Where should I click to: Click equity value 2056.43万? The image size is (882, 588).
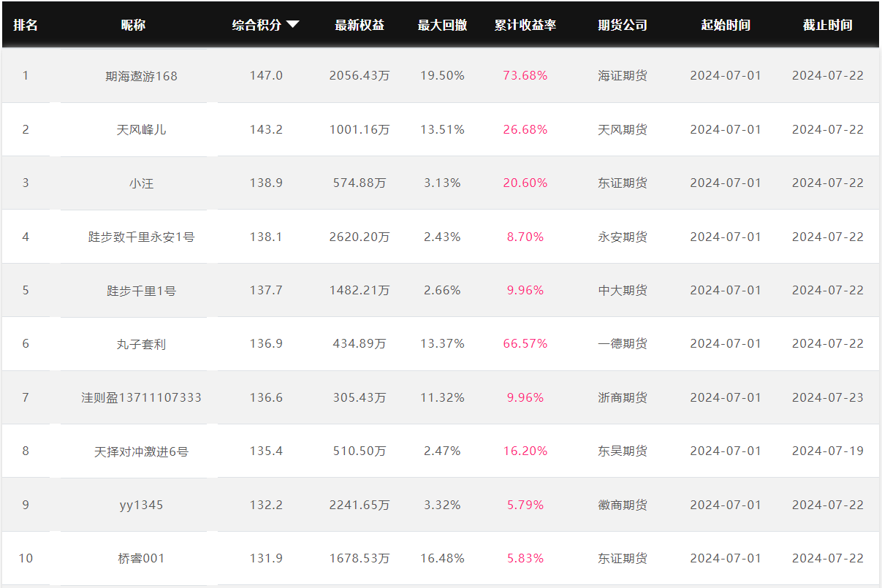click(360, 76)
